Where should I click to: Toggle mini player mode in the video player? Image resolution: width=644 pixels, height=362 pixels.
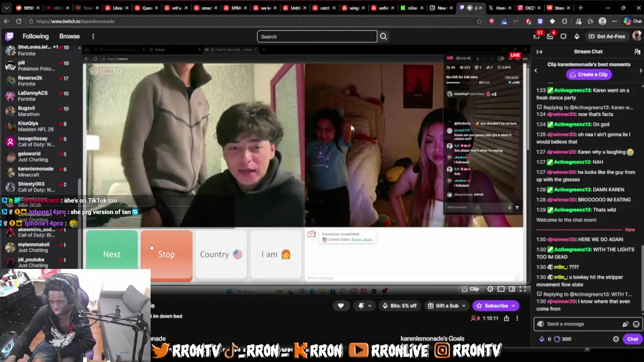501,289
